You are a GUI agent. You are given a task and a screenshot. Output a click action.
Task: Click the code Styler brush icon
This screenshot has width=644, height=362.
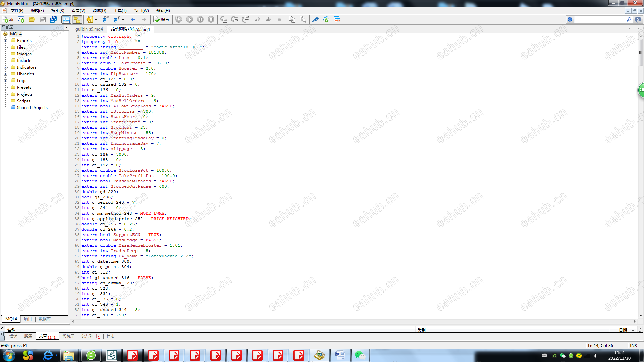315,19
